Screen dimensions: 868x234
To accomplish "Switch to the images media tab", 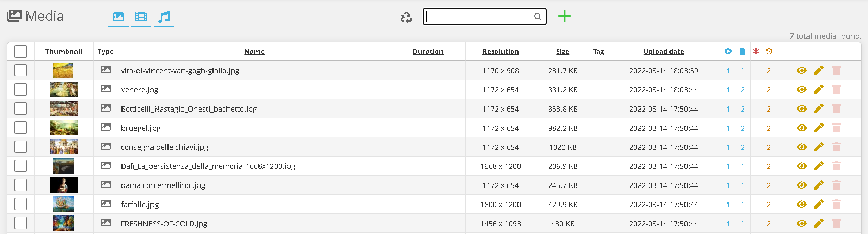I will click(x=118, y=17).
